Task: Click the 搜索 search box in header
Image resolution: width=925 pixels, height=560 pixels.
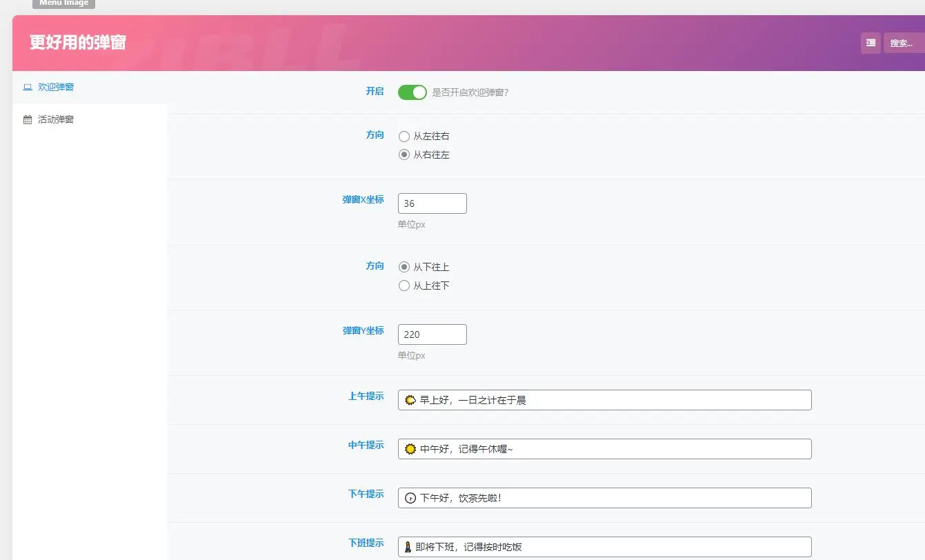Action: click(x=904, y=43)
